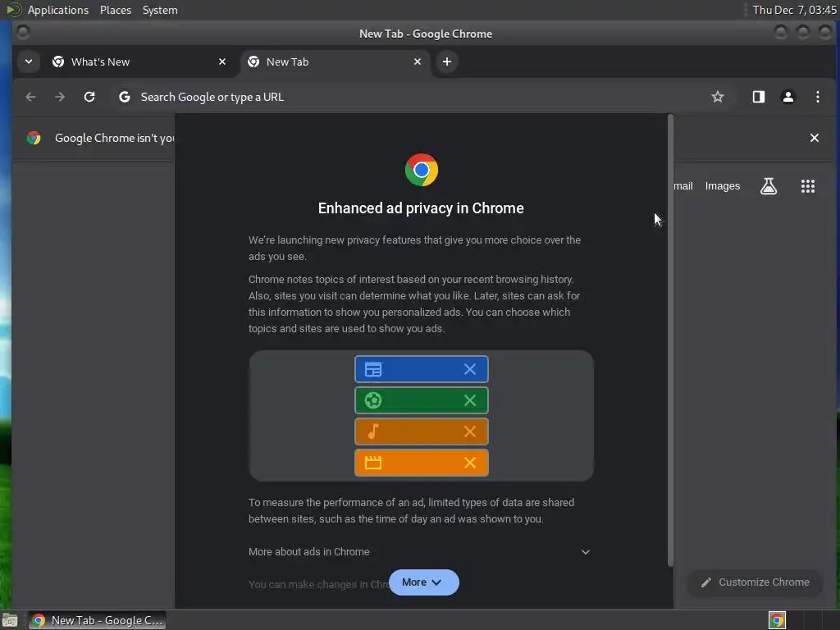Remove the blue news topic chip
The height and width of the screenshot is (630, 840).
470,369
